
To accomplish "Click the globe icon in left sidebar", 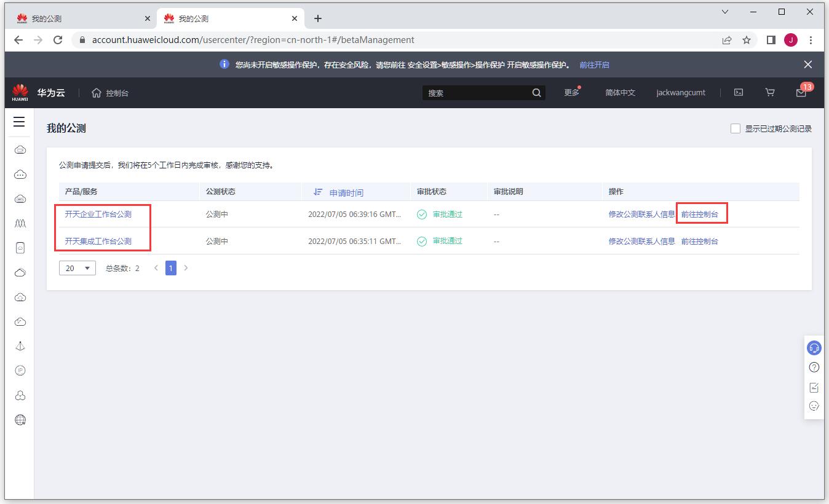I will (20, 420).
